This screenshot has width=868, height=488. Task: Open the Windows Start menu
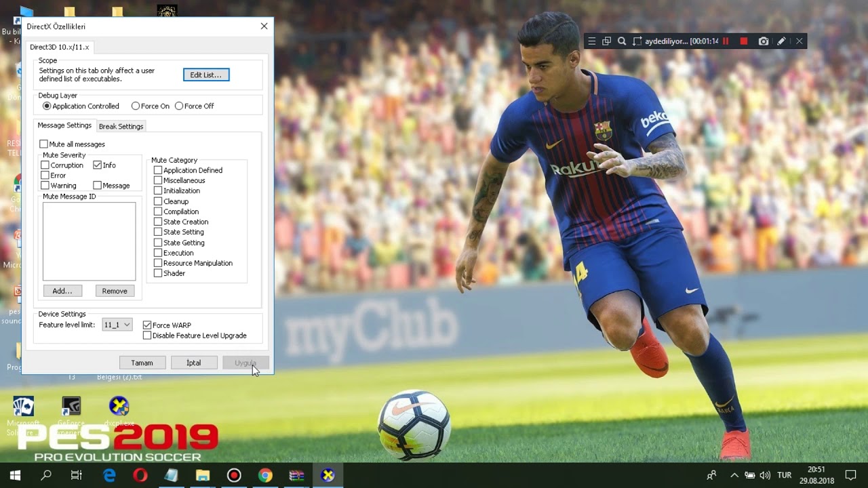point(15,475)
